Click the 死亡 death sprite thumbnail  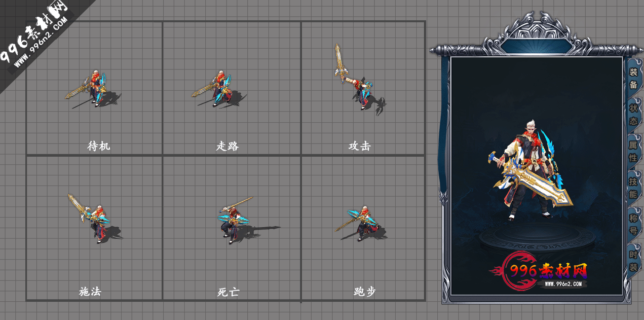pos(248,221)
